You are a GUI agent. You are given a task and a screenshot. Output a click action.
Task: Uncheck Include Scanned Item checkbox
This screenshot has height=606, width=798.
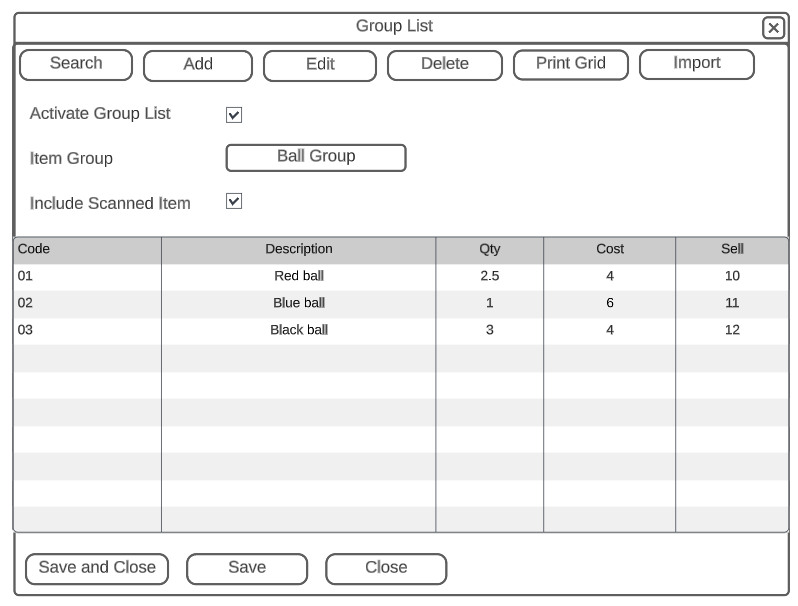coord(234,202)
